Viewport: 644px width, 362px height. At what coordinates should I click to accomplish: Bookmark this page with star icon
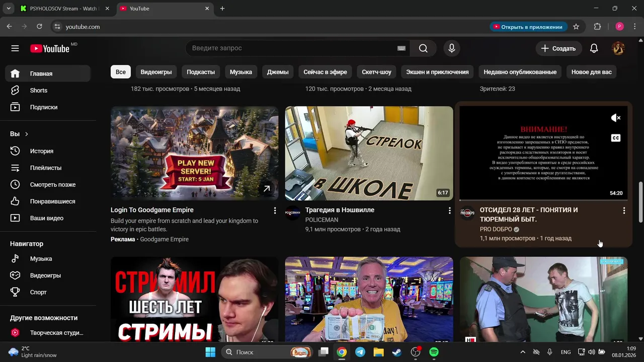tap(576, 27)
